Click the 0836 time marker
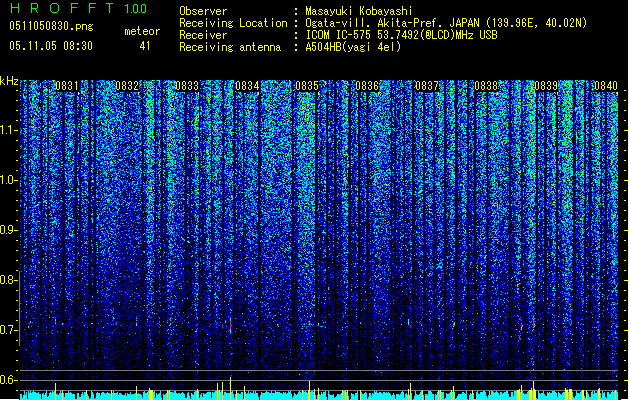This screenshot has width=629, height=400. click(x=367, y=86)
